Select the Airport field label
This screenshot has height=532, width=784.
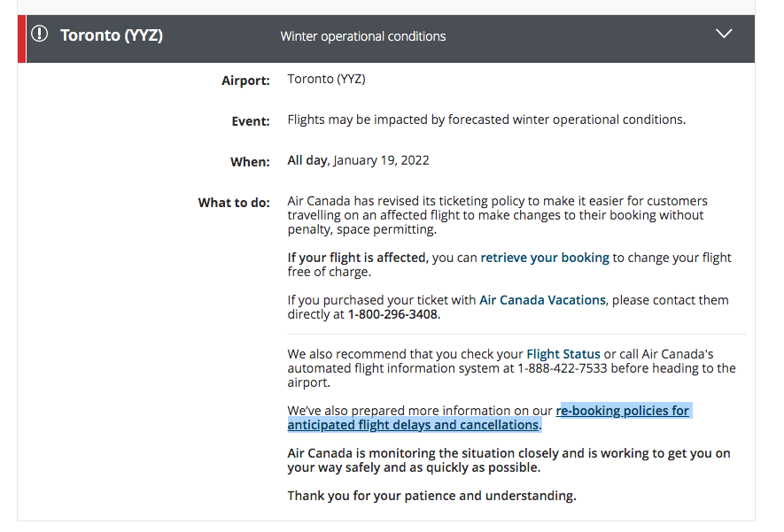[x=245, y=81]
